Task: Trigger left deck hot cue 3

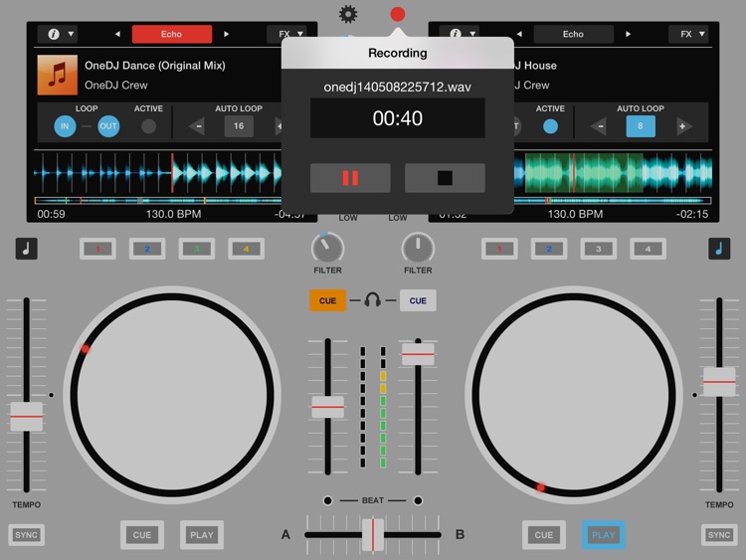Action: click(197, 249)
